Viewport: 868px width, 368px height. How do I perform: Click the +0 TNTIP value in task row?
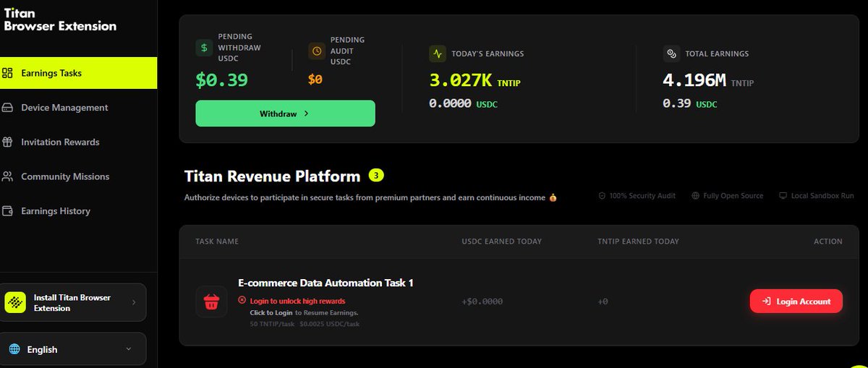[x=603, y=301]
